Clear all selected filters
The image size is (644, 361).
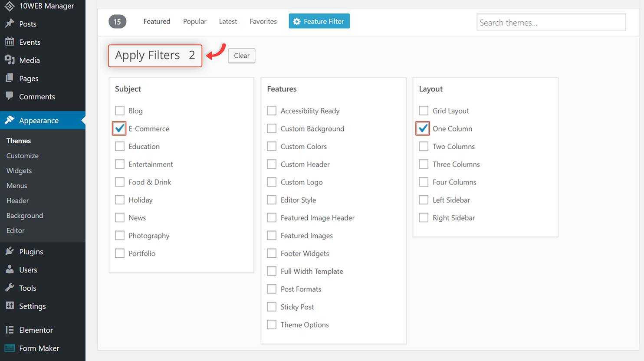(242, 56)
